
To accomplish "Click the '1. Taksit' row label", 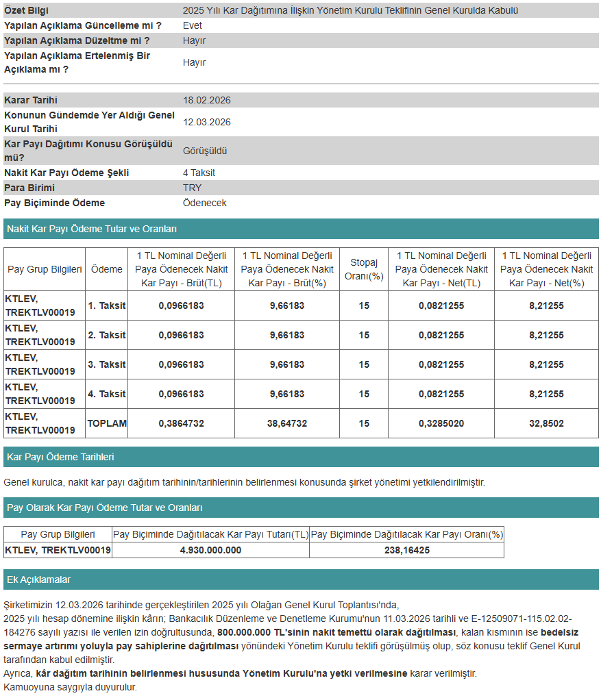I will point(107,305).
